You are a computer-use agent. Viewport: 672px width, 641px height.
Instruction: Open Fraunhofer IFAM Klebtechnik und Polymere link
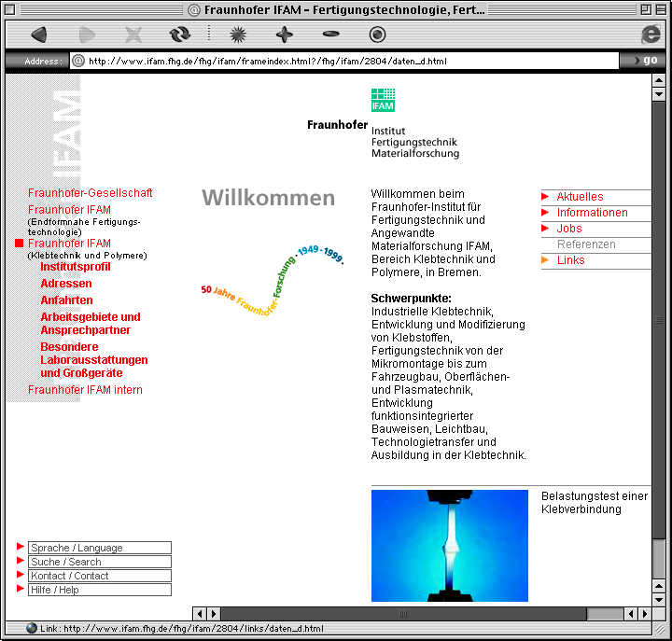tap(69, 243)
